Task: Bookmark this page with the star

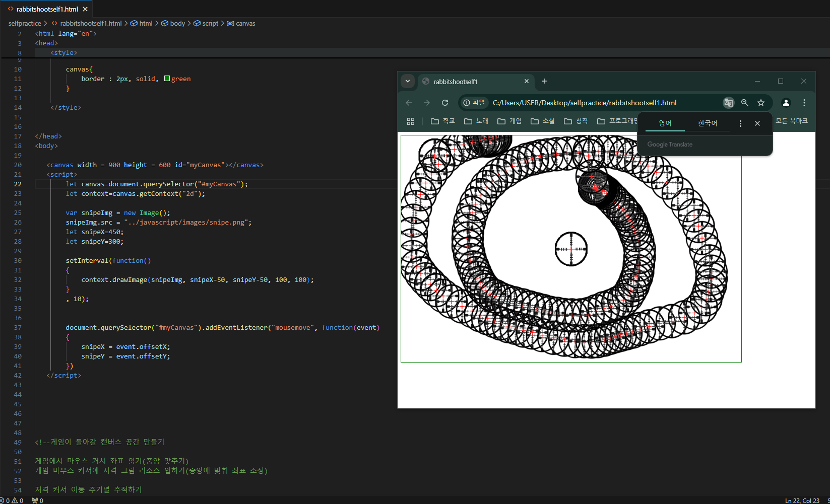Action: coord(761,103)
